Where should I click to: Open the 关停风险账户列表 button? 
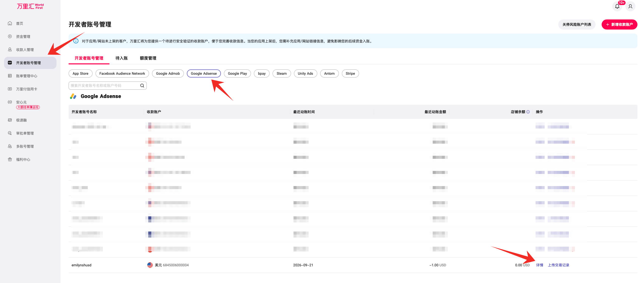coord(577,24)
